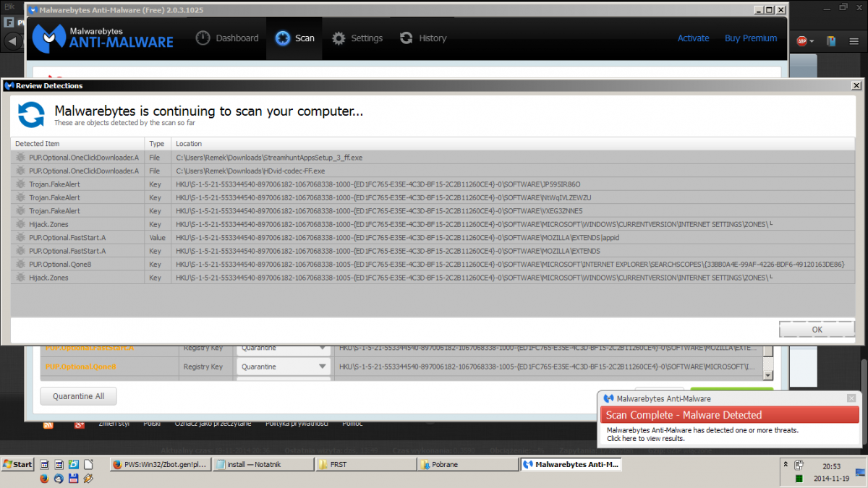Viewport: 868px width, 488px height.
Task: Sort by the Type column header
Action: (158, 144)
